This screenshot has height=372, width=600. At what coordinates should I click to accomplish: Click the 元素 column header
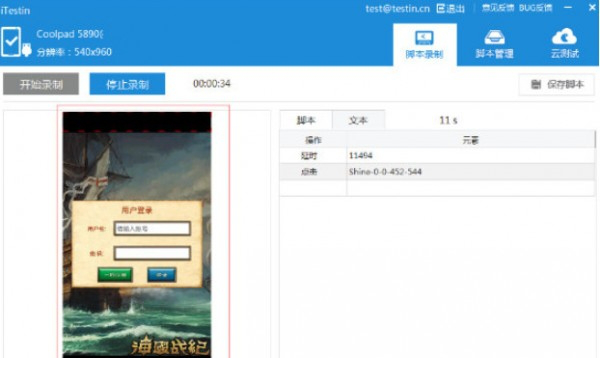coord(471,140)
